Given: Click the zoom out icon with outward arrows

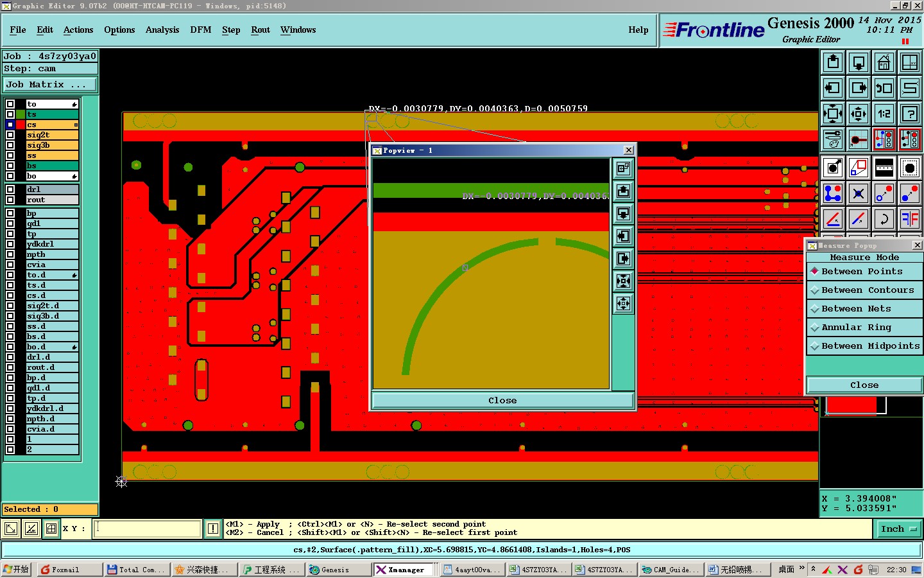Looking at the screenshot, I should pos(859,114).
